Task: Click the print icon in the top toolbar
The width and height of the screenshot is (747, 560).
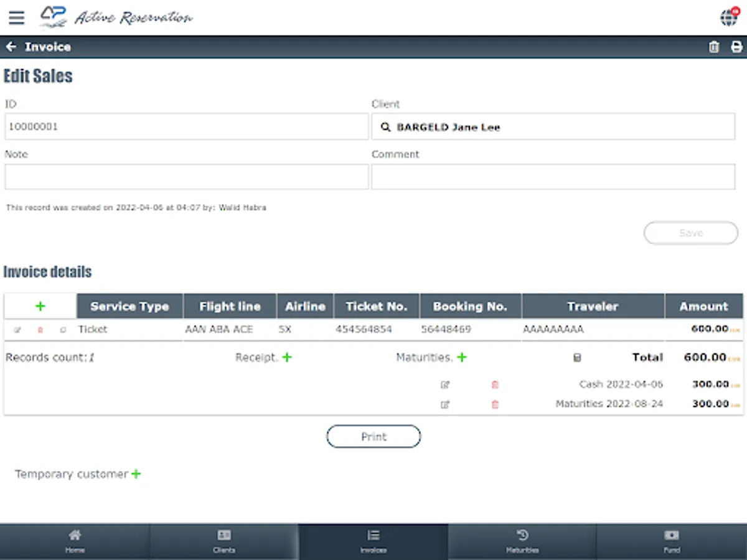Action: 735,47
